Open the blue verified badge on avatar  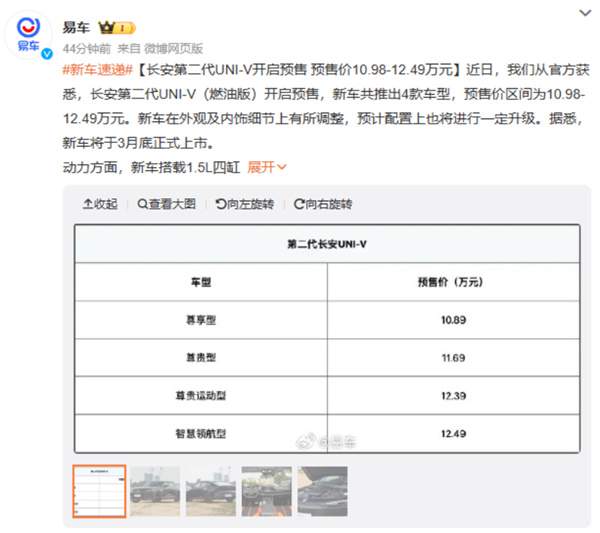tap(47, 54)
